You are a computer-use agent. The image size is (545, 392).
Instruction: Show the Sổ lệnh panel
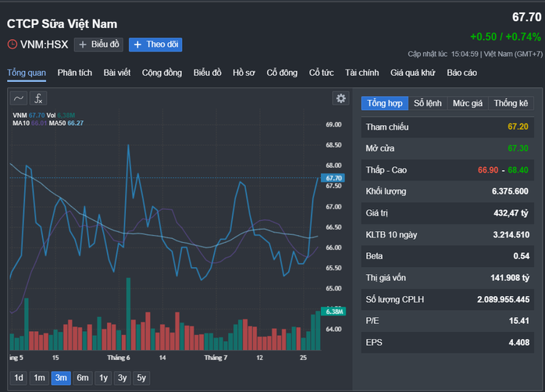pyautogui.click(x=428, y=103)
